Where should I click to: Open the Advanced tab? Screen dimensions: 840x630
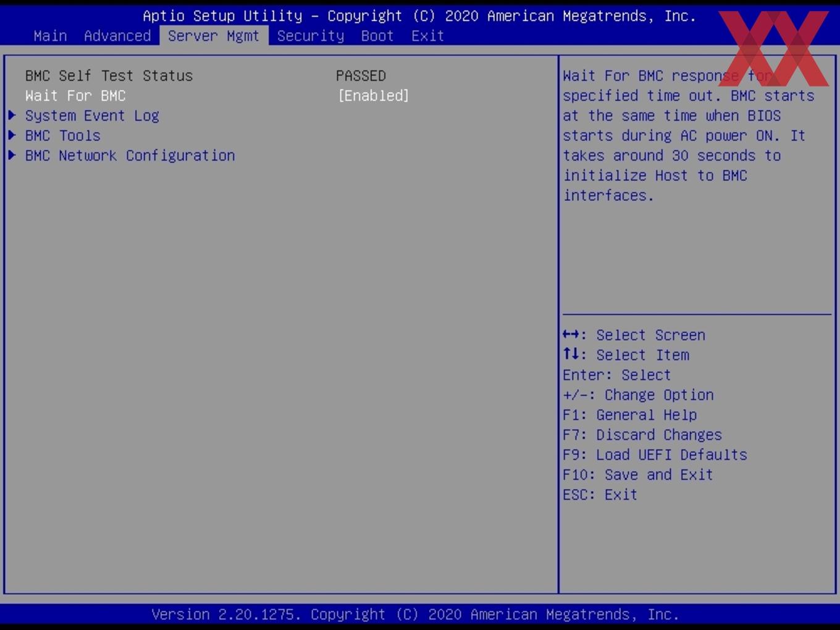(x=117, y=36)
